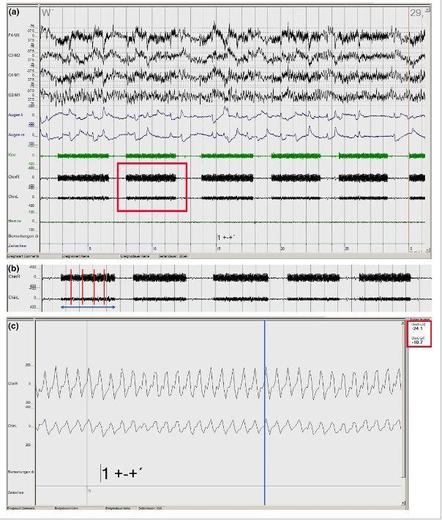442x520 pixels.
Task: Click the '-24.1' amplitude readout value in panel (c)
Action: pyautogui.click(x=417, y=328)
